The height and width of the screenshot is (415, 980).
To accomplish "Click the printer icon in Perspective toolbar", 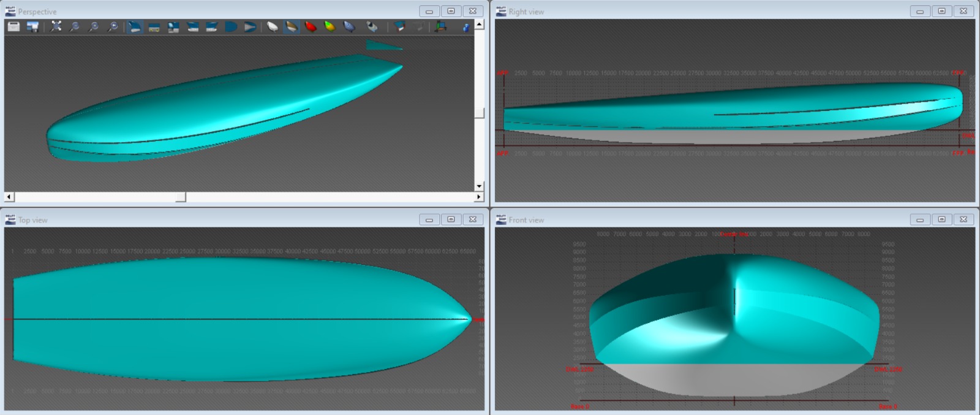I will [13, 26].
